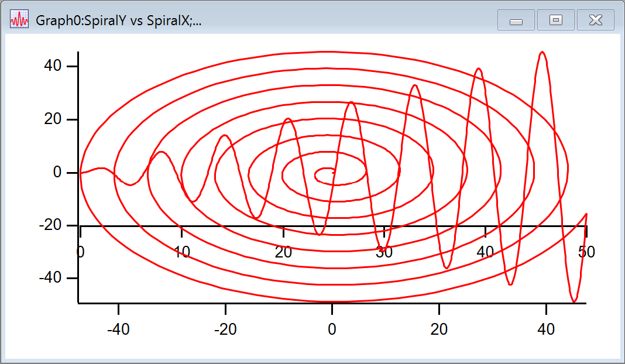Image resolution: width=625 pixels, height=364 pixels.
Task: Click the Graph0 window icon in title bar
Action: click(x=19, y=20)
